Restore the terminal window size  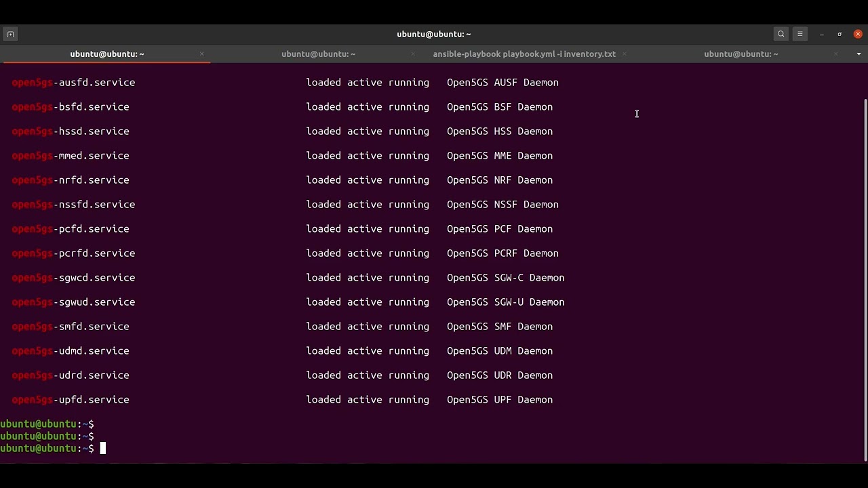click(x=840, y=34)
